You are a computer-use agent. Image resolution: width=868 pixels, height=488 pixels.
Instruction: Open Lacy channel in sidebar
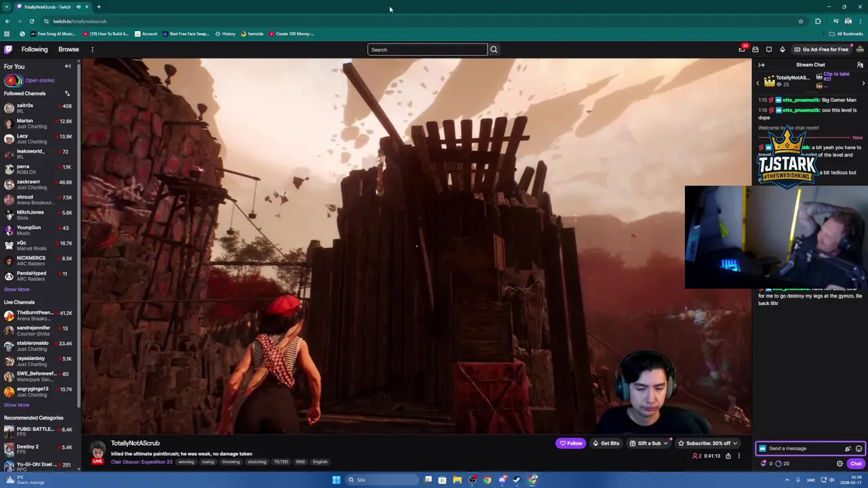coord(39,139)
